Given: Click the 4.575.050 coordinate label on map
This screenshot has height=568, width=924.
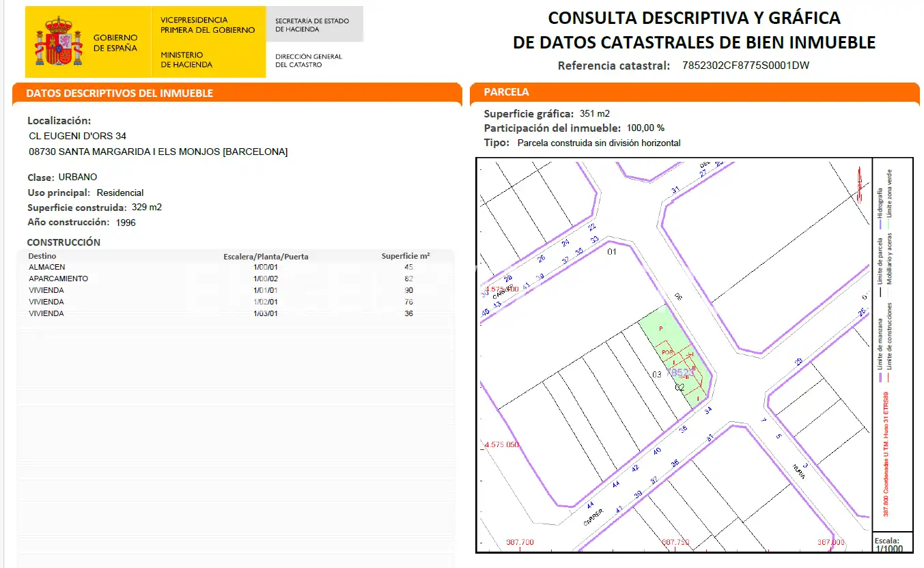Looking at the screenshot, I should click(501, 444).
